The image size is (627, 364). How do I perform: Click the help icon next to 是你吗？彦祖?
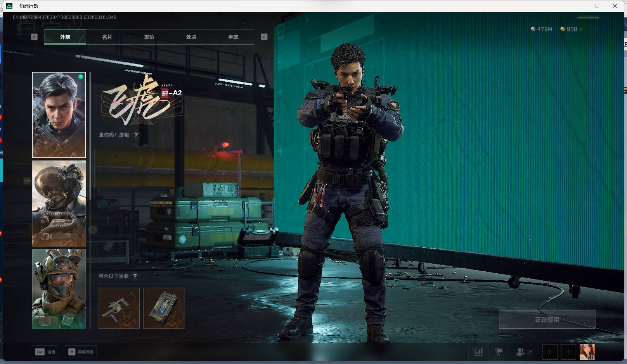pos(136,135)
